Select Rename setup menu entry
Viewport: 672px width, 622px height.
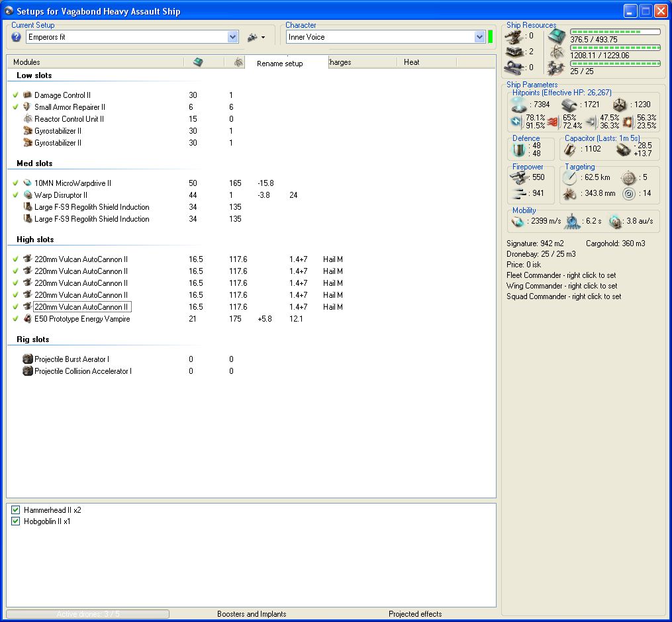coord(280,64)
